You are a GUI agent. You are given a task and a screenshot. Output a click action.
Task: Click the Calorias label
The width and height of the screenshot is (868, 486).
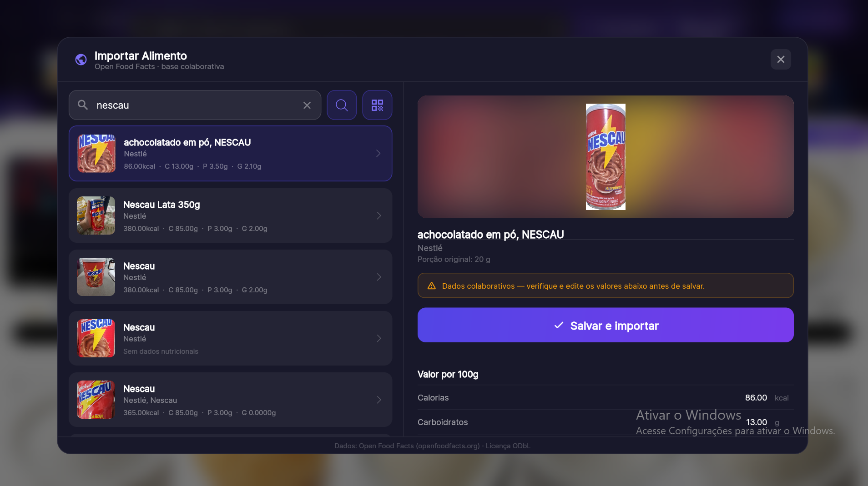coord(433,398)
